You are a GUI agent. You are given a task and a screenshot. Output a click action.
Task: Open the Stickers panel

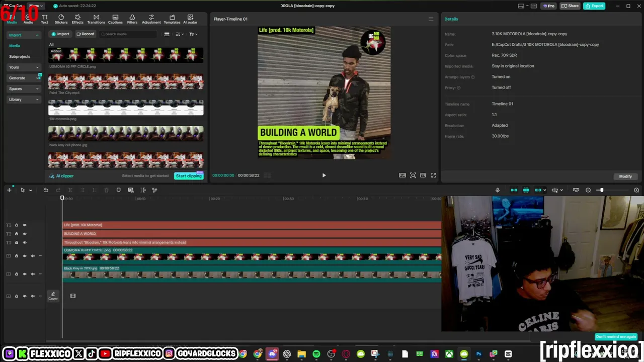[x=61, y=19]
